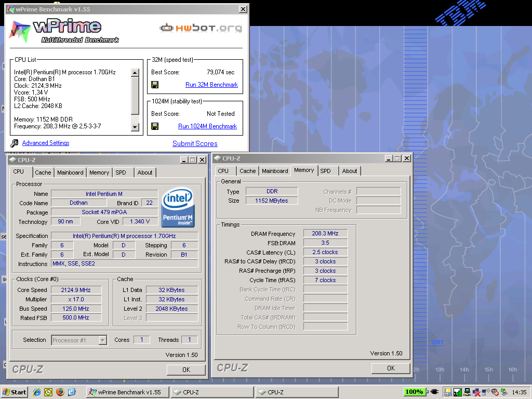Screen dimensions: 532x399
Task: Open the Windows Start menu
Action: tap(14, 392)
